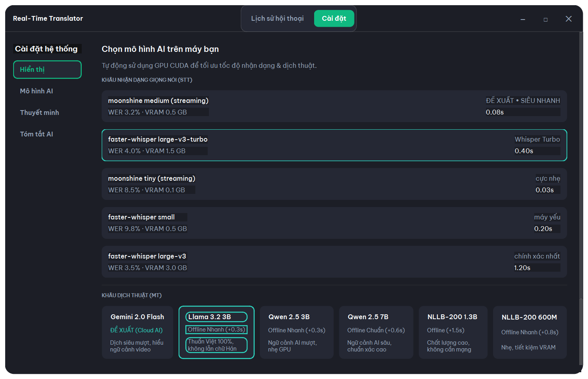Image resolution: width=588 pixels, height=379 pixels.
Task: Select NLLB-200 600M translation model
Action: [530, 332]
